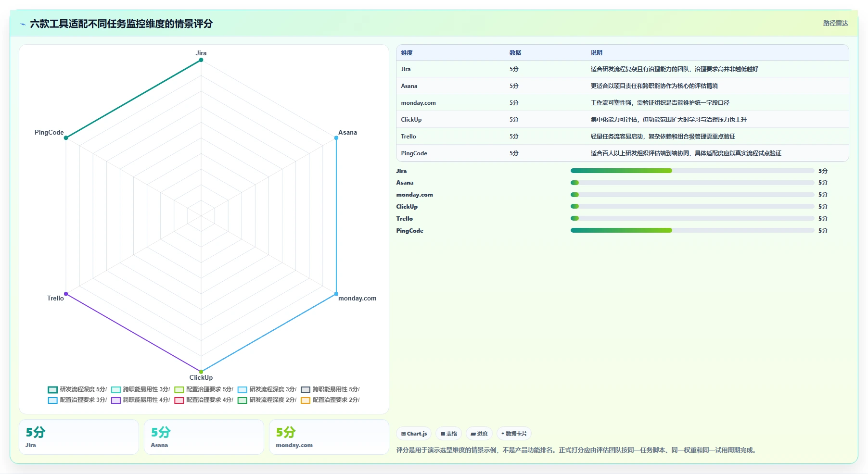Viewport: 868px width, 474px height.
Task: Click the Trello progress bar
Action: pos(692,218)
